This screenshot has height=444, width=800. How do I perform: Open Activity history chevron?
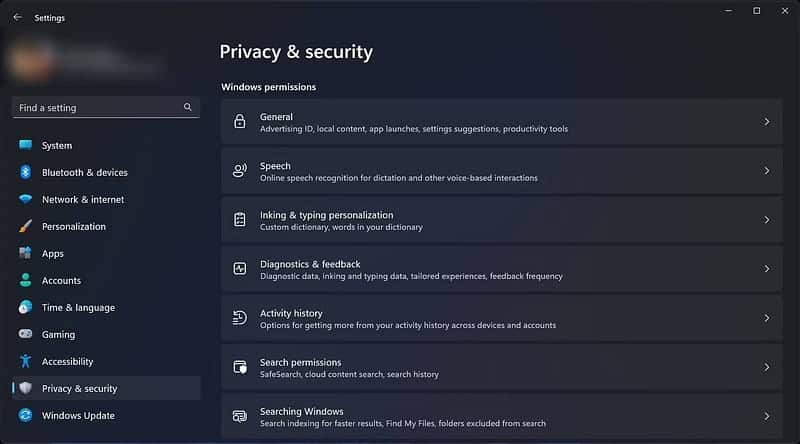pos(766,317)
